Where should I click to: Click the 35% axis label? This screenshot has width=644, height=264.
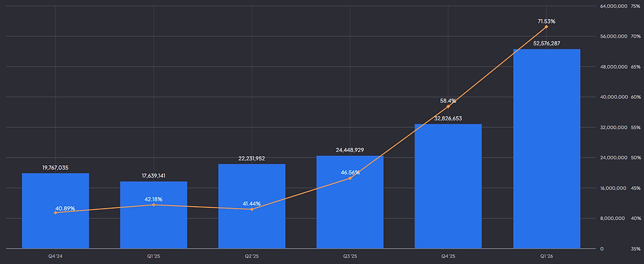(x=636, y=249)
